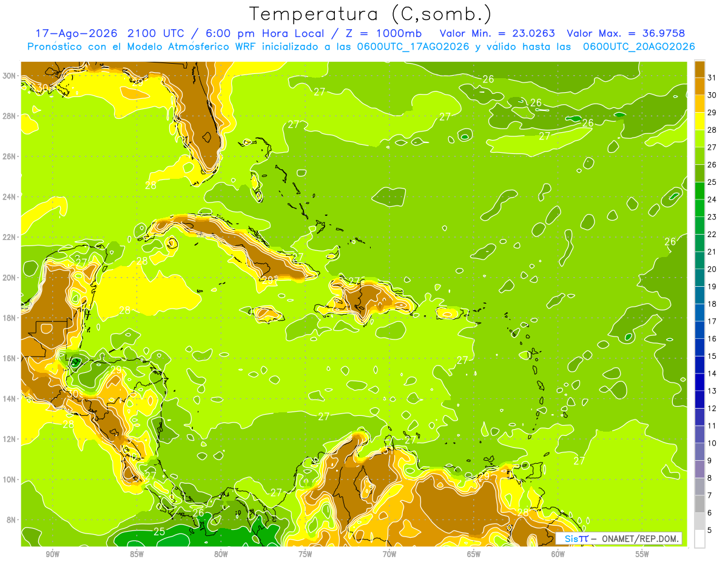Select the "0600UTC_20AGO2026" valid-until text
The image size is (728, 562).
pyautogui.click(x=639, y=47)
